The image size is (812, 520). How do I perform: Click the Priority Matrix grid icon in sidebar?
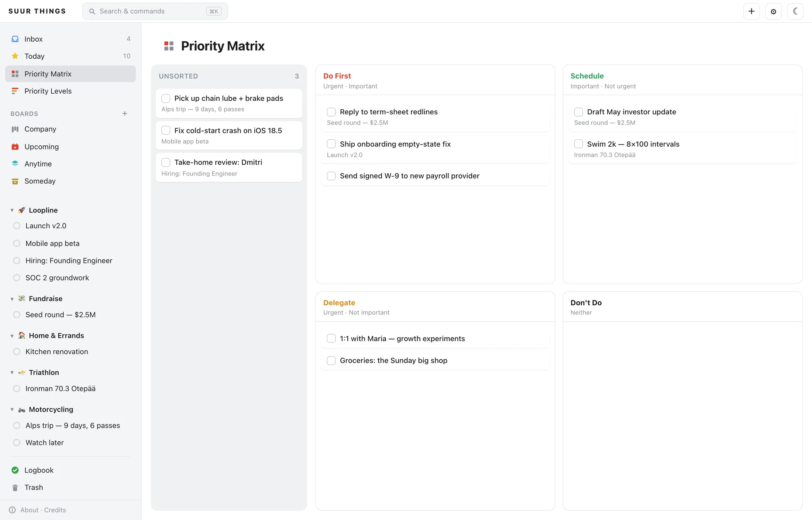coord(15,74)
